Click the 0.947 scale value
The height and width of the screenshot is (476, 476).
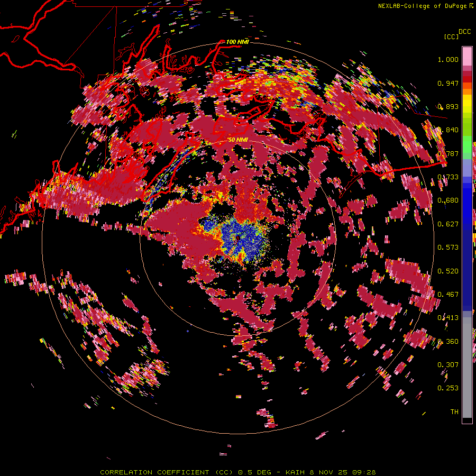pos(448,83)
